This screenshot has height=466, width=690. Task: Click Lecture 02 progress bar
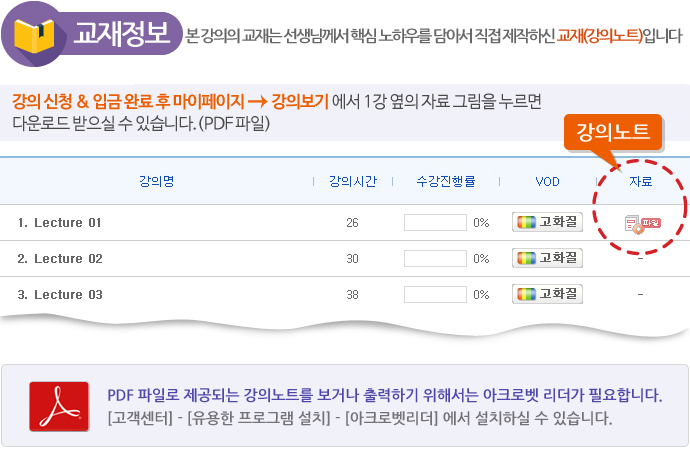coord(435,258)
